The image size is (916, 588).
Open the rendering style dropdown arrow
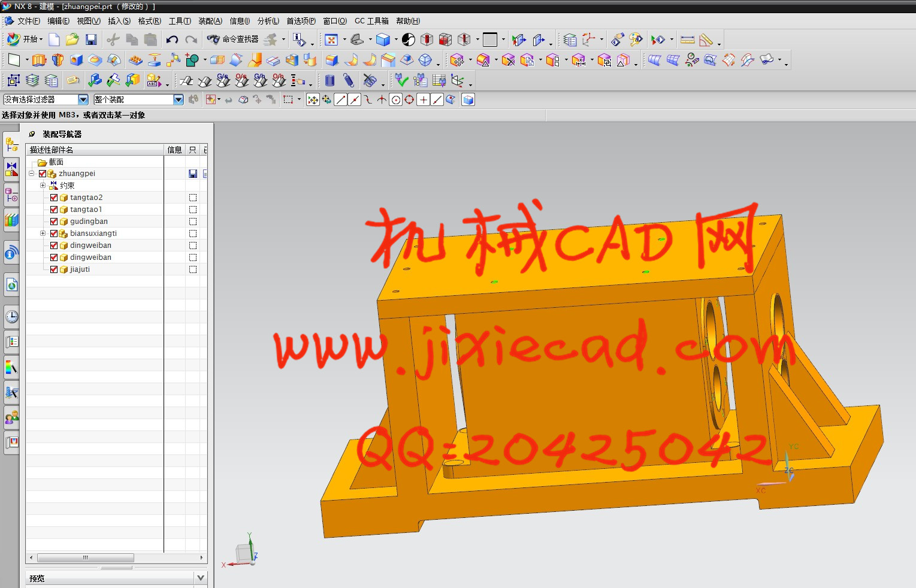coord(396,40)
